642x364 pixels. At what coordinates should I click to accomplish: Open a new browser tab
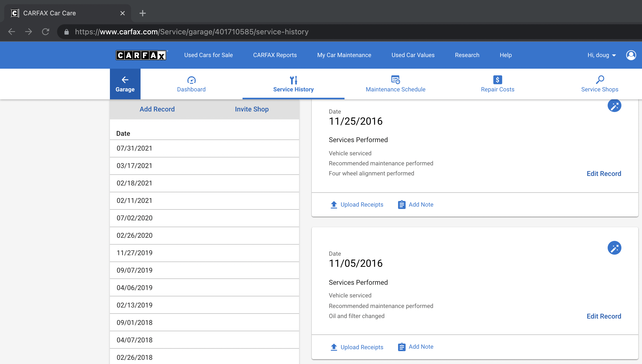(143, 13)
